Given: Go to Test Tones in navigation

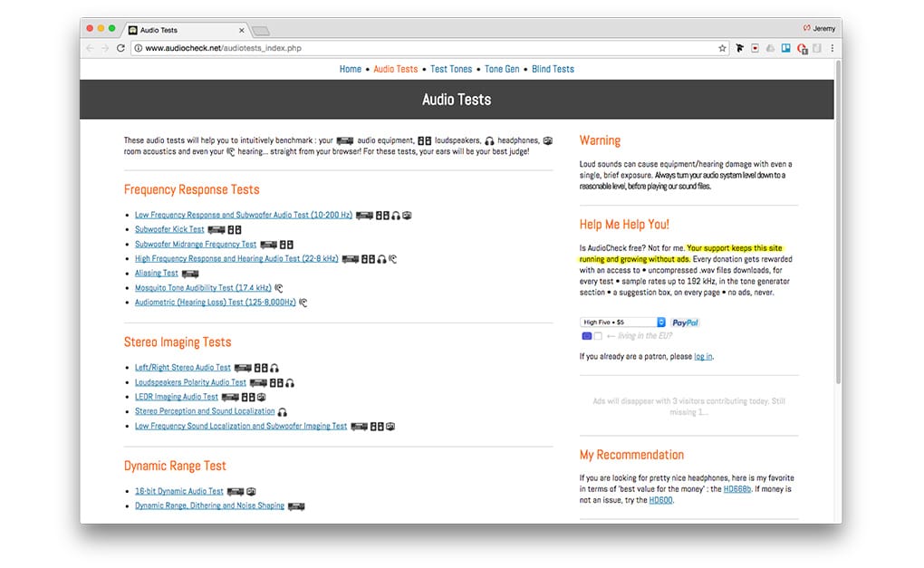Looking at the screenshot, I should tap(451, 69).
